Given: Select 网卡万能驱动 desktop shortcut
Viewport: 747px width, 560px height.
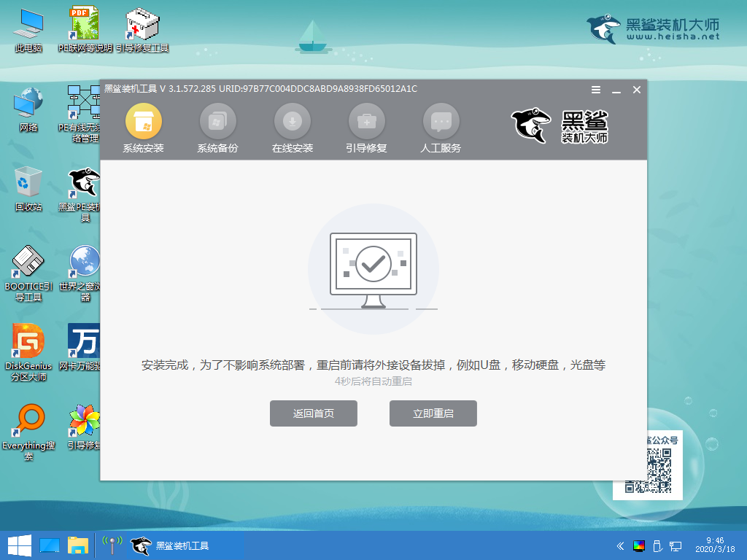Looking at the screenshot, I should tap(79, 348).
